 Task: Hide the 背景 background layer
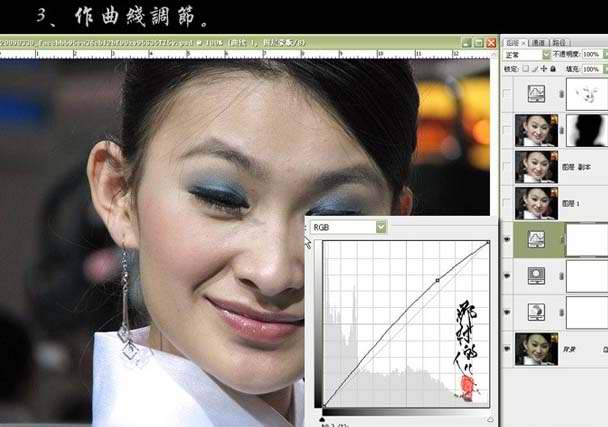click(x=507, y=349)
